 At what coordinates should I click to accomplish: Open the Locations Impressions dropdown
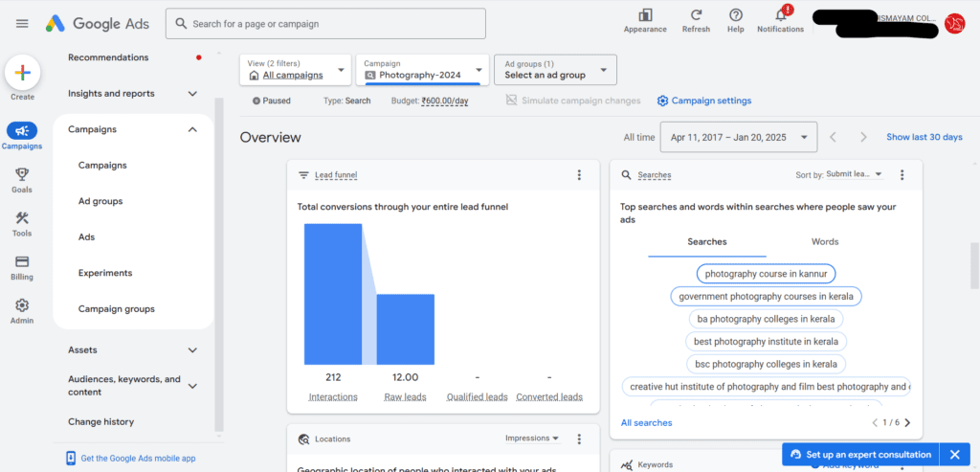click(532, 438)
